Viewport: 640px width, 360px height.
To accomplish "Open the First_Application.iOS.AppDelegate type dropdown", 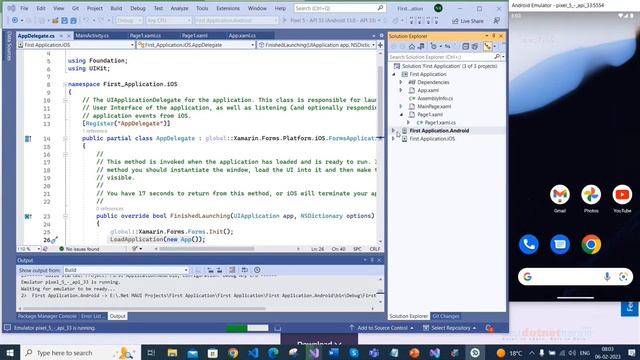I will (x=196, y=45).
